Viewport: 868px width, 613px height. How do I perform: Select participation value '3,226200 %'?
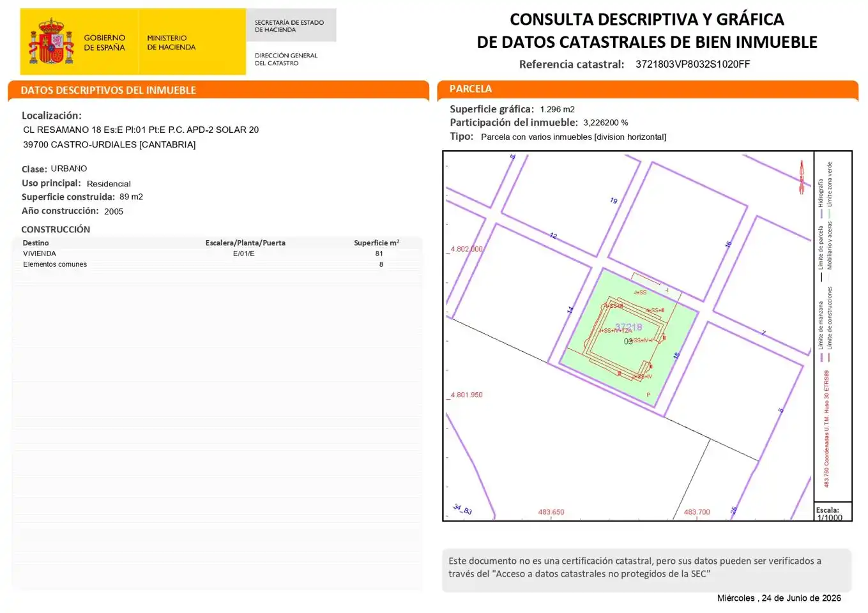[x=605, y=123]
